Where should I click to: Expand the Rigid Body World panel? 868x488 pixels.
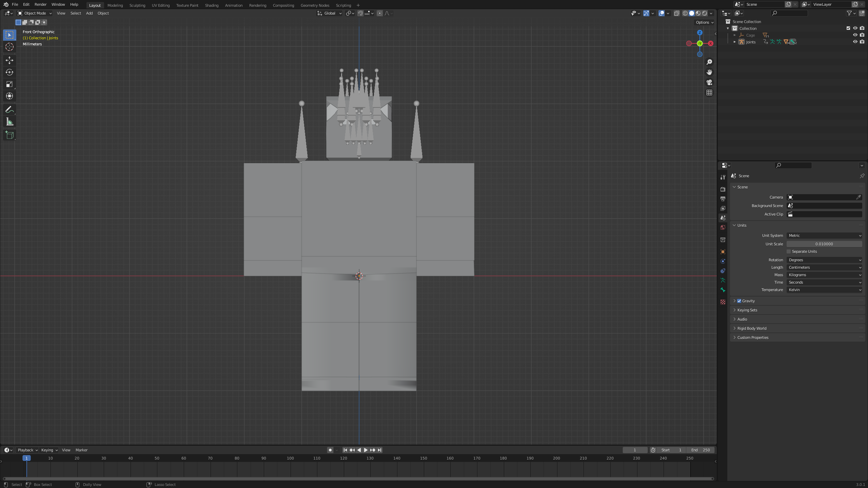click(x=752, y=328)
